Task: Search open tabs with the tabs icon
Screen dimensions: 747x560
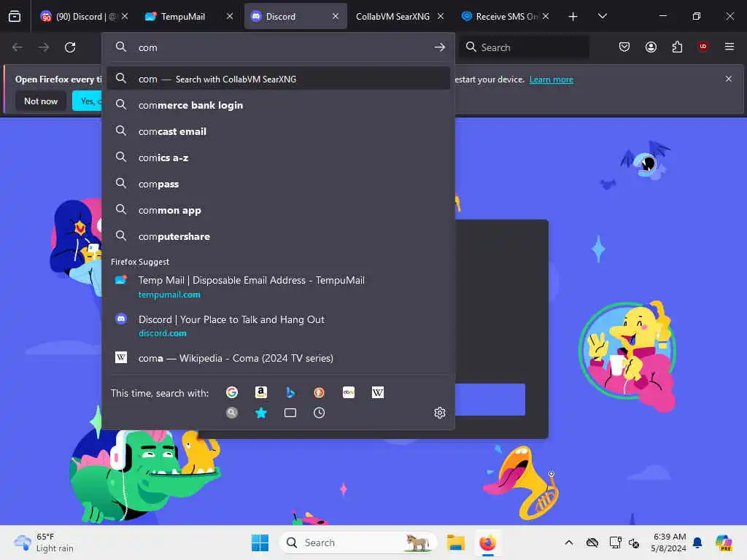Action: (290, 413)
